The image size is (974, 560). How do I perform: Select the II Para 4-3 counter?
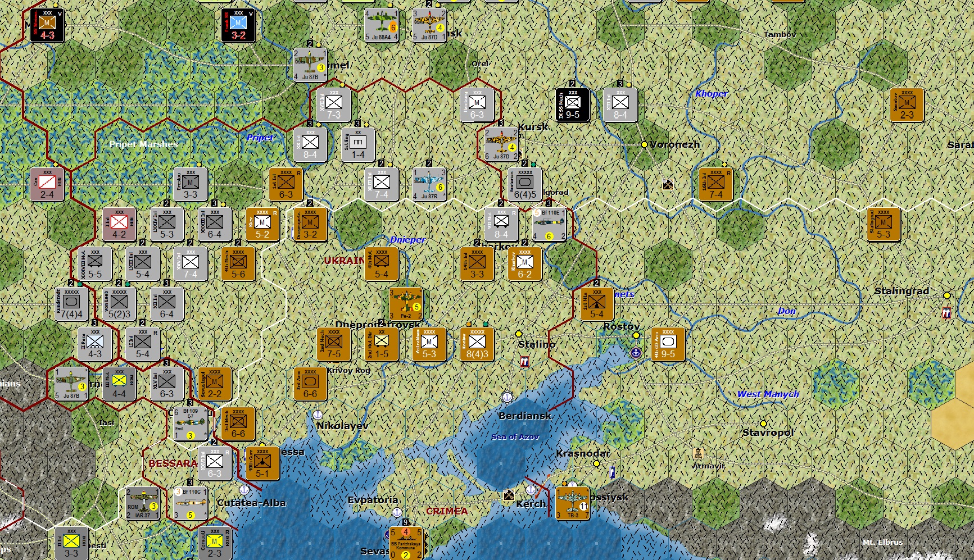pos(95,344)
